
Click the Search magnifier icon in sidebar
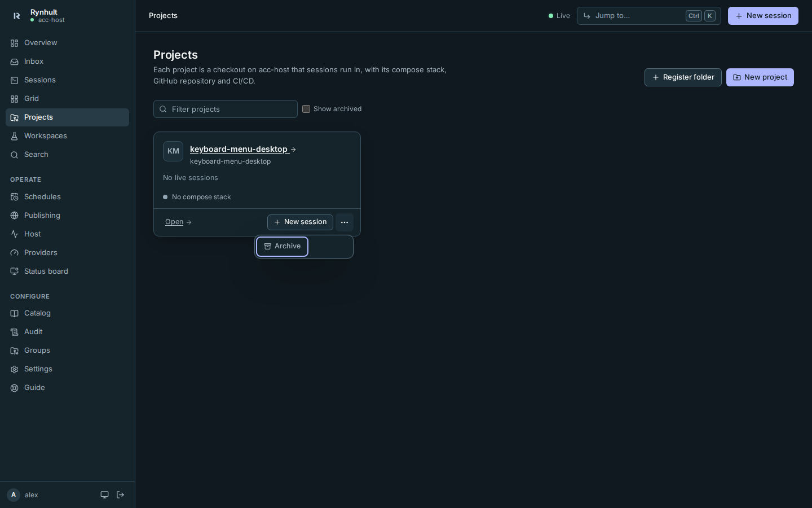click(14, 155)
